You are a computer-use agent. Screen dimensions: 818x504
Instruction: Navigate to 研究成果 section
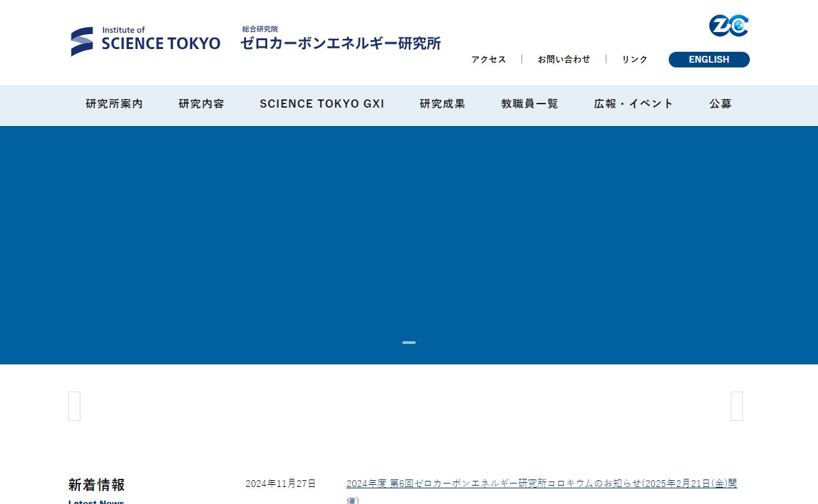442,104
